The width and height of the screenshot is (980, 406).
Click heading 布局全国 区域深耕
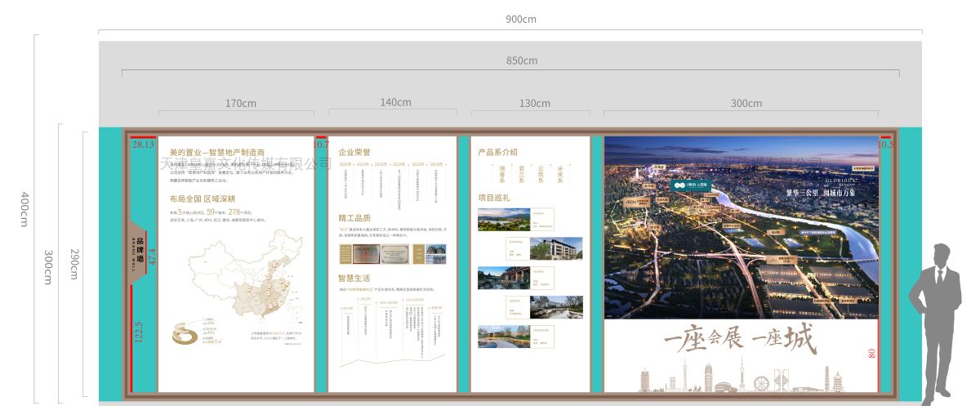click(202, 199)
